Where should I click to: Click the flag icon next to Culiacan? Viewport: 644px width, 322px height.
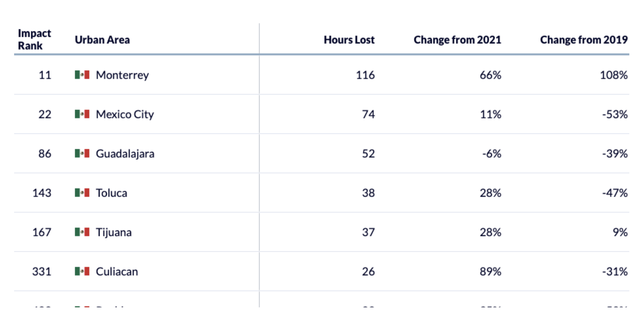tap(82, 271)
